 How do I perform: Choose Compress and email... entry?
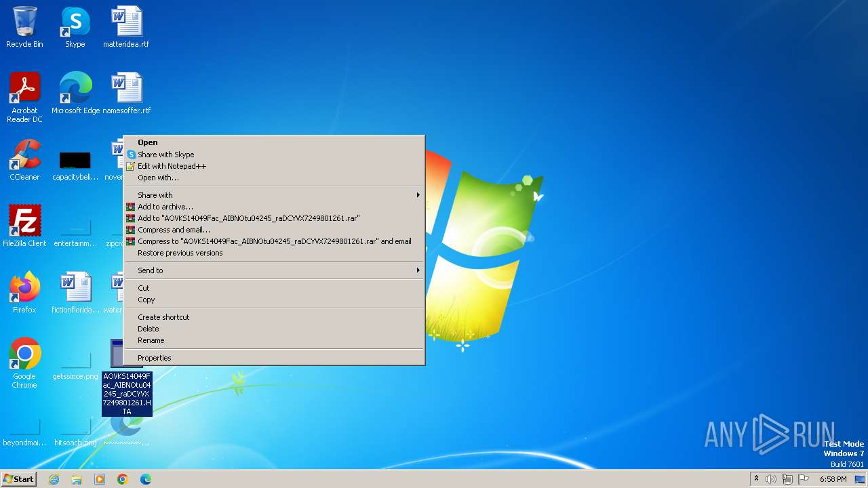tap(274, 230)
